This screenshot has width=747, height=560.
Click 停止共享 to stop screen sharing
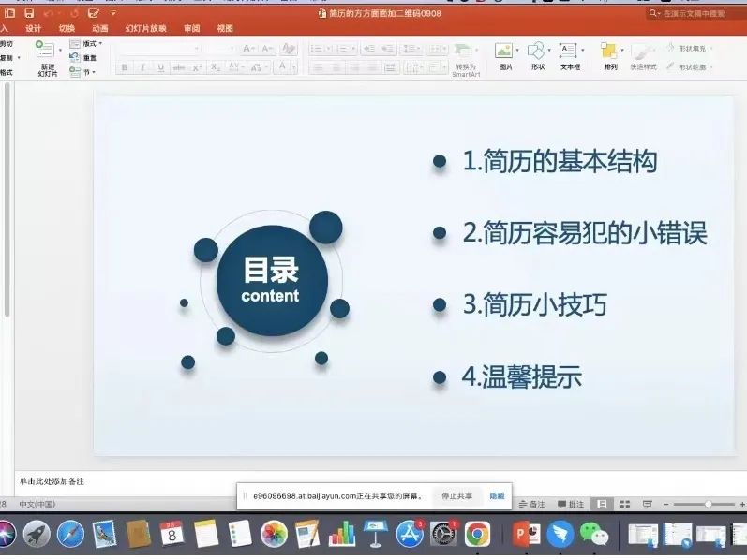(457, 495)
